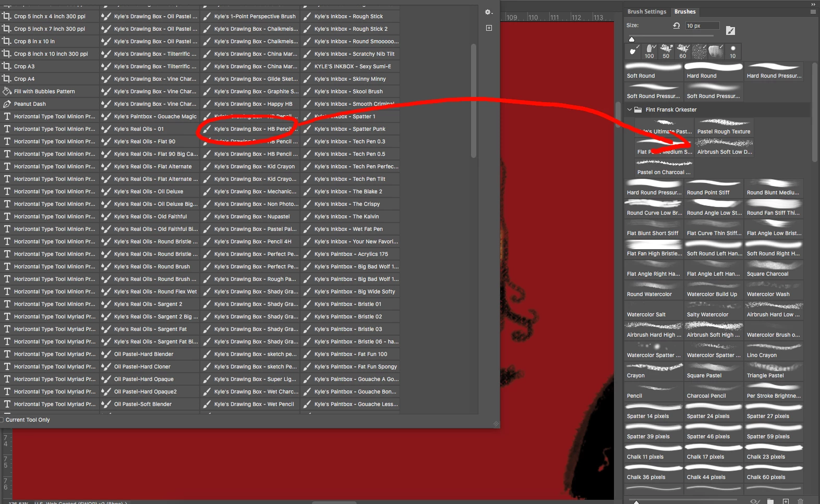Click the brush size input field
This screenshot has width=820, height=504.
[x=702, y=26]
